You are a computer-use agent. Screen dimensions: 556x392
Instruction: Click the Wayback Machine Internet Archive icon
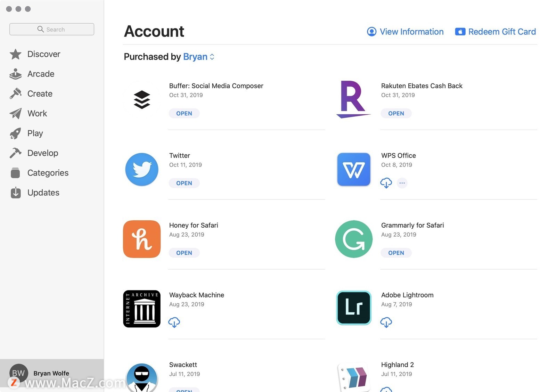[142, 309]
